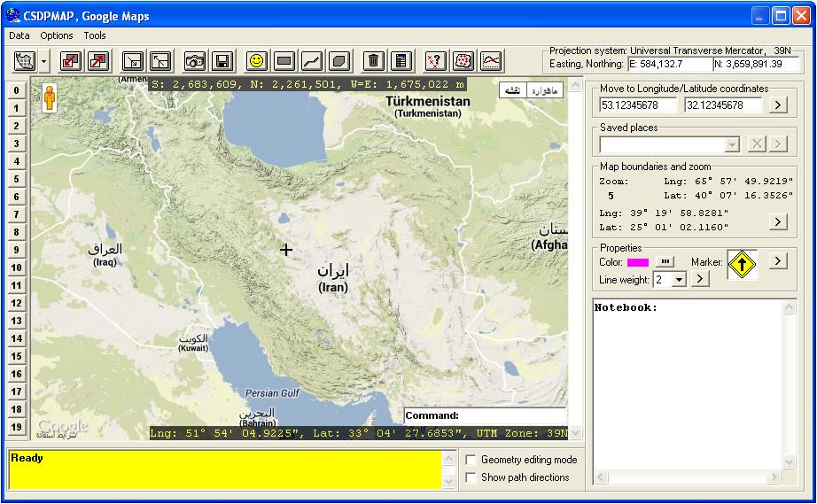Click the Northing field N: 3,659,891.39
Screen dimensions: 817x504
[x=756, y=65]
